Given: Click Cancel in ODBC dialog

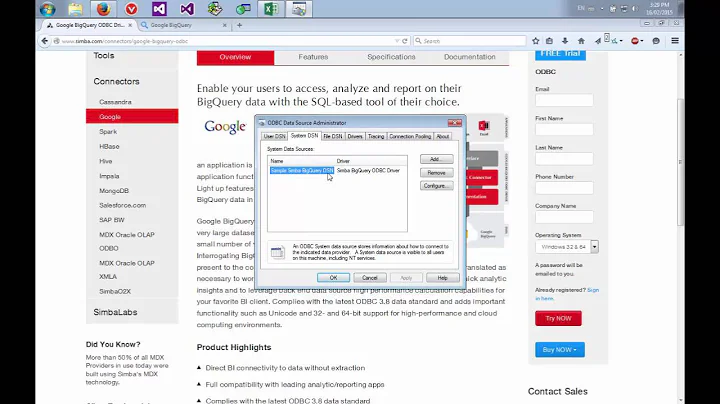Looking at the screenshot, I should 370,278.
